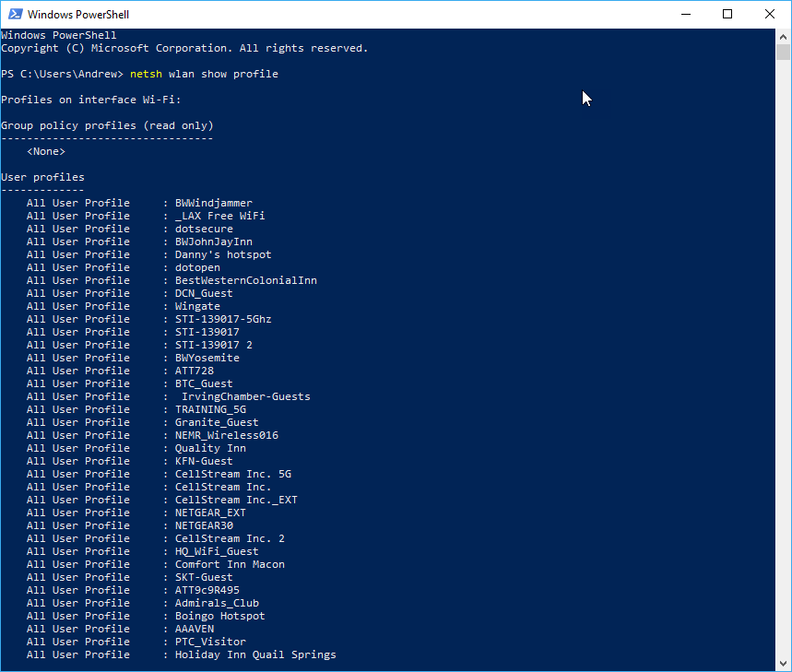The image size is (792, 672).
Task: Click the Windows PowerShell title bar text
Action: [x=78, y=15]
